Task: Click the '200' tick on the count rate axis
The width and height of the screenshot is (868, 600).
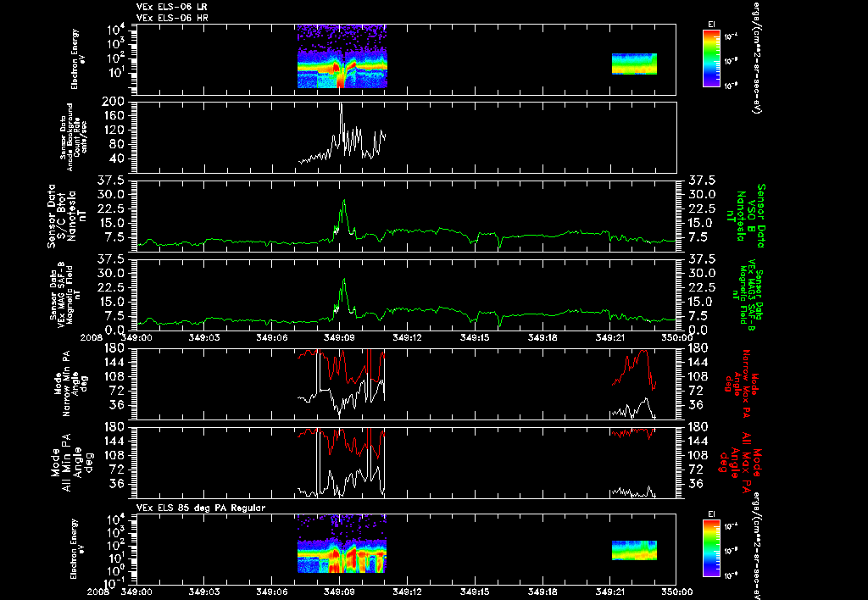Action: (x=114, y=102)
